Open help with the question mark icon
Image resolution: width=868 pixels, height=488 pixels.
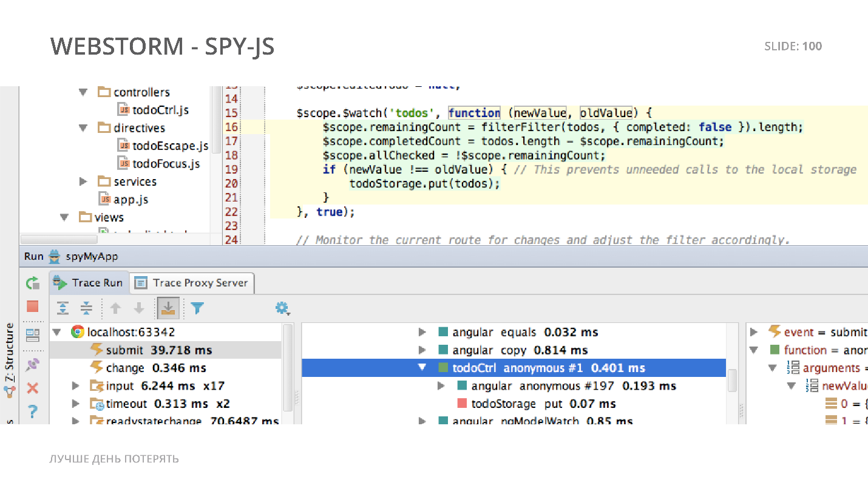33,412
